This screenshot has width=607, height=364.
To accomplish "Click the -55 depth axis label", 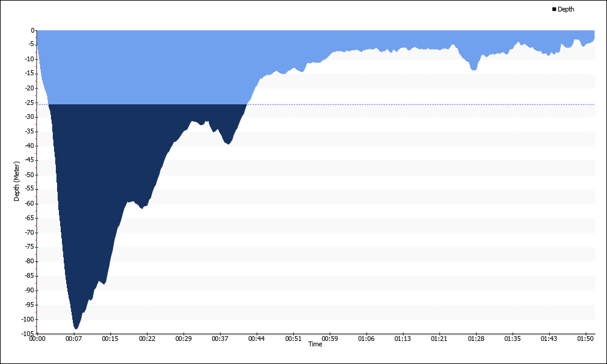I will pyautogui.click(x=30, y=189).
